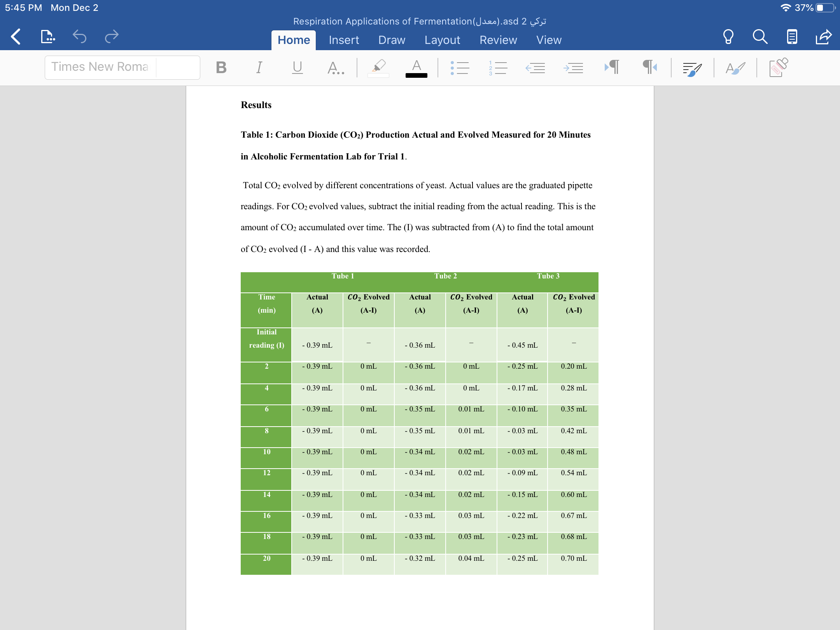Toggle Italic formatting
Screen dimensions: 840x630
pyautogui.click(x=259, y=68)
